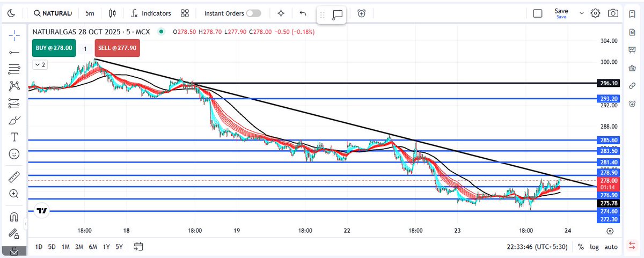The height and width of the screenshot is (258, 644).
Task: Click the red swap arrows icon at the bottom right
Action: 633,245
